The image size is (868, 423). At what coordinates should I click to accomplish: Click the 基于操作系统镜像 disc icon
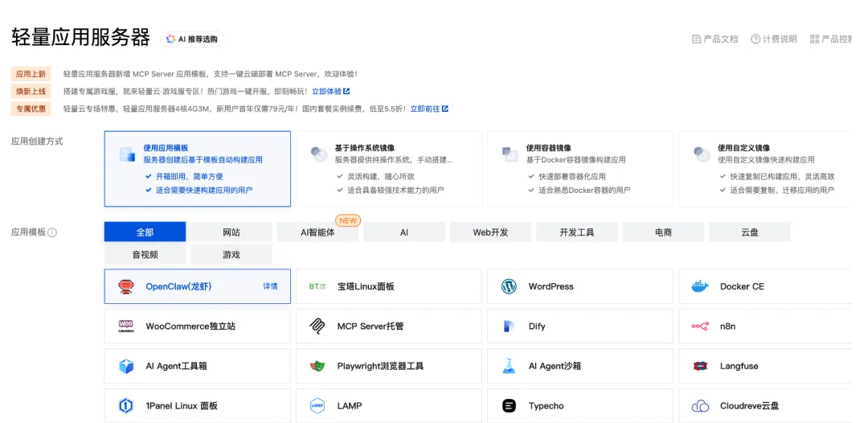pyautogui.click(x=319, y=154)
